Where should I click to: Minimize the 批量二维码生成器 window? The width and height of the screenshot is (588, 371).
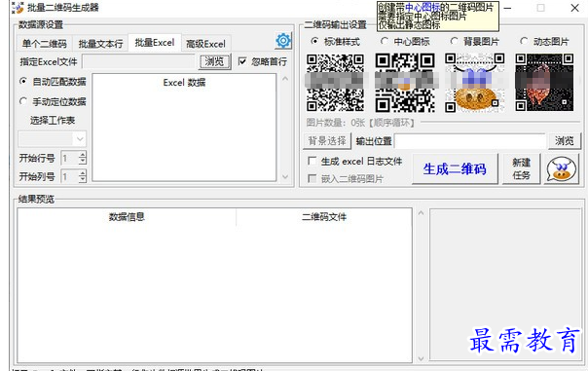pos(507,8)
